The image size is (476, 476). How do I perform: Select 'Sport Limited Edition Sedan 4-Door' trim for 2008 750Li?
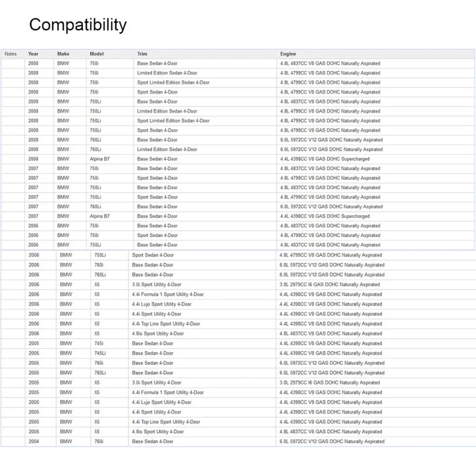(173, 121)
